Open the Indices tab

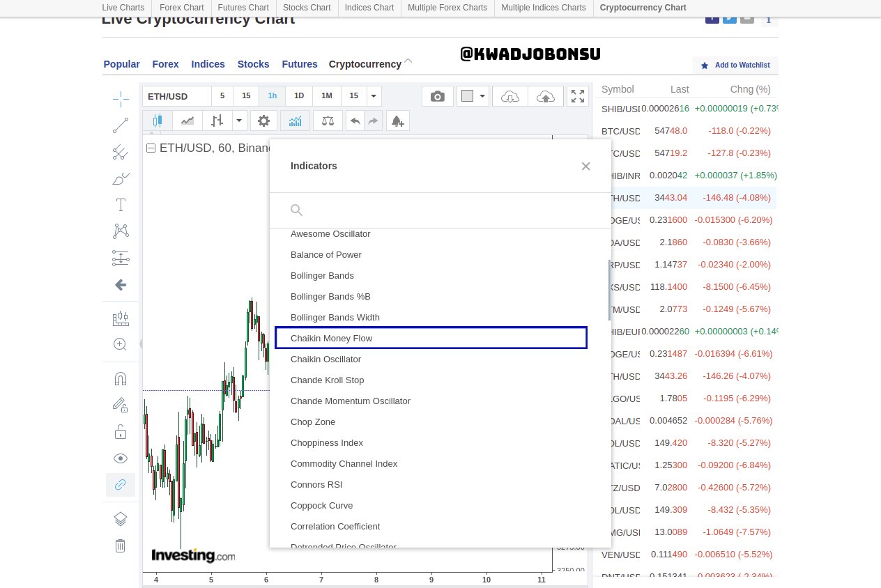tap(208, 64)
